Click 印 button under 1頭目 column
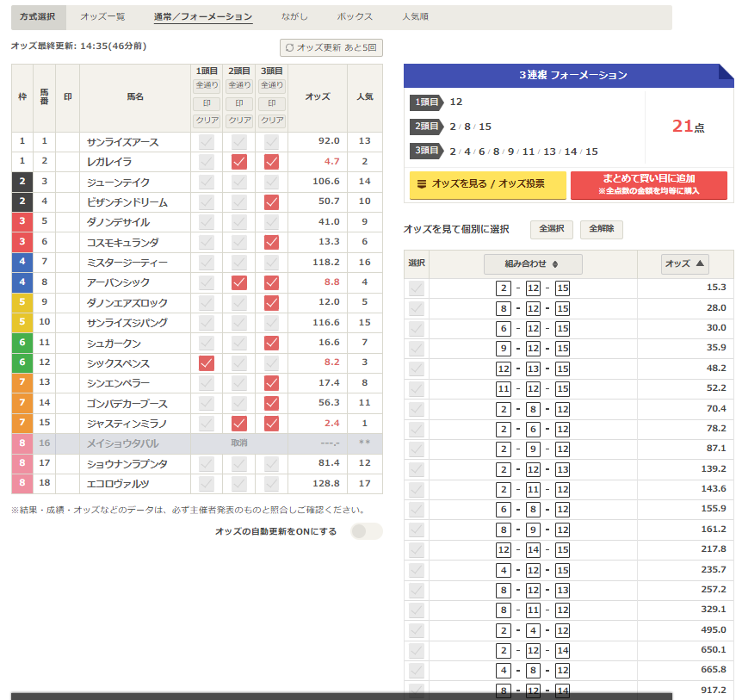 click(x=207, y=103)
